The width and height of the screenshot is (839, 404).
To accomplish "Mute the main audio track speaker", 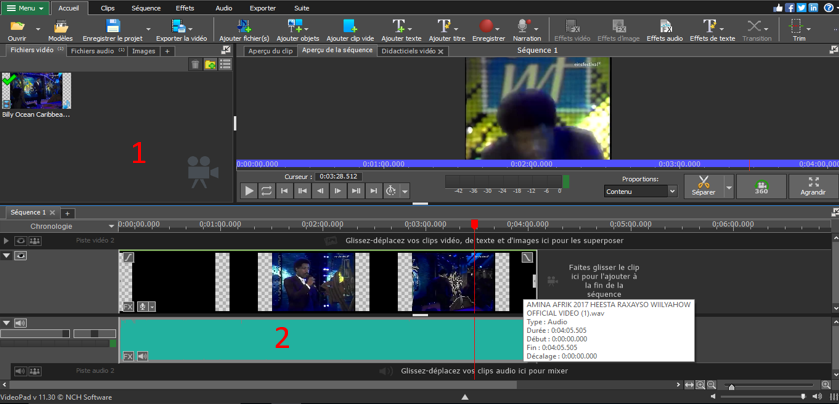I will point(20,323).
